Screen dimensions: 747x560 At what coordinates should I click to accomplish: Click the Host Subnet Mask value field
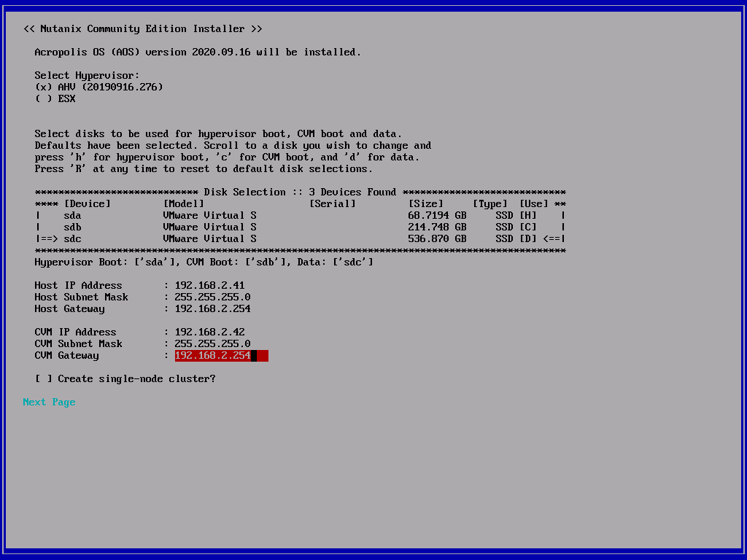click(x=212, y=297)
